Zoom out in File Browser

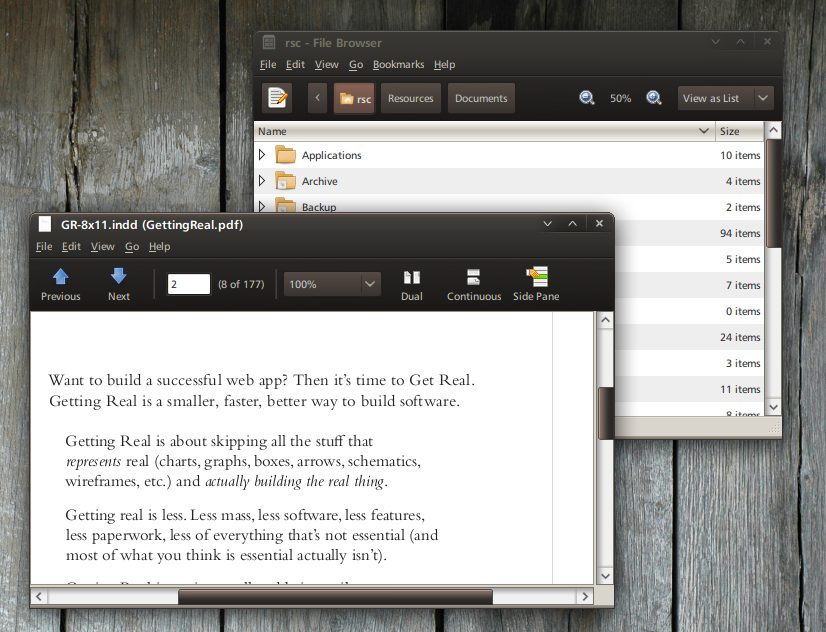pyautogui.click(x=586, y=98)
